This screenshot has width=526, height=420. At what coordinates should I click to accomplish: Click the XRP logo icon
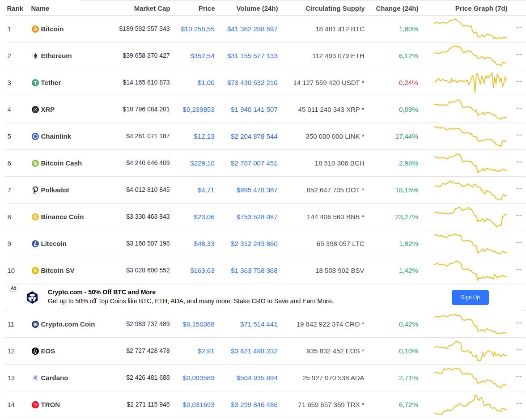pos(35,110)
